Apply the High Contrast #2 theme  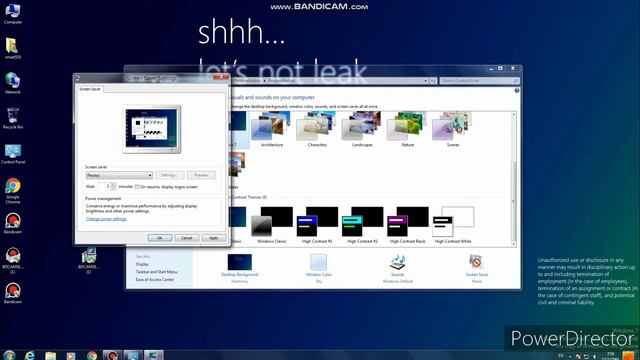click(x=362, y=225)
